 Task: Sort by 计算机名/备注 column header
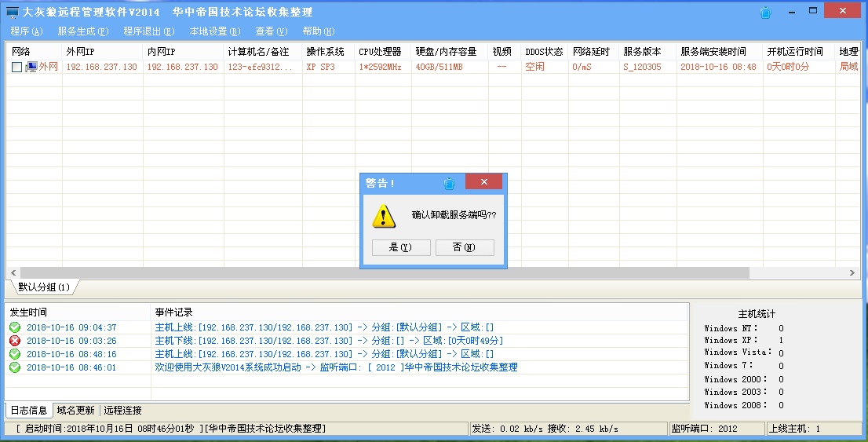tap(263, 52)
